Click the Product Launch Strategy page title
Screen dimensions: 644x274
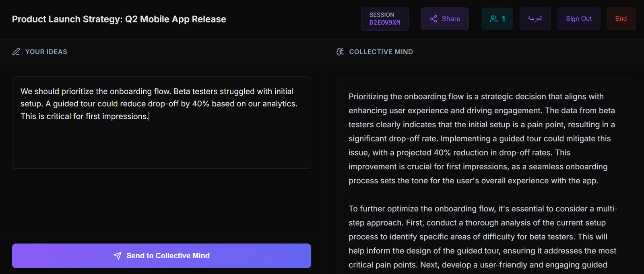click(119, 19)
